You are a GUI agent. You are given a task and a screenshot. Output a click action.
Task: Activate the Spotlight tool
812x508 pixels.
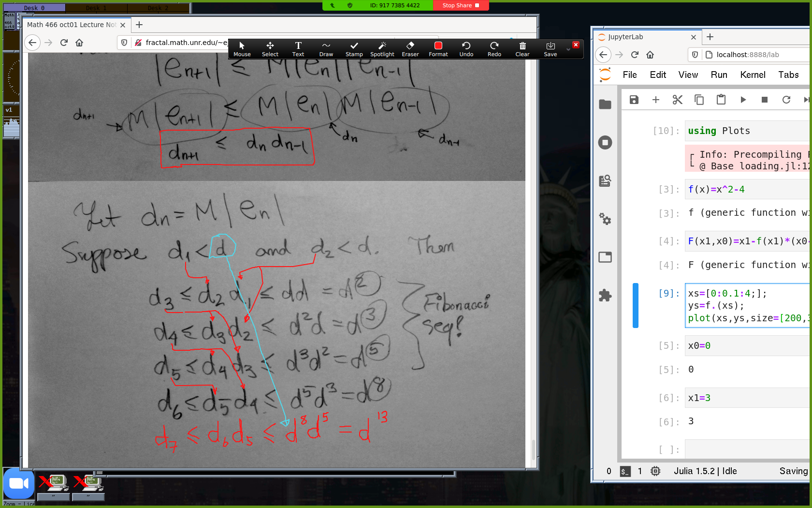point(382,49)
